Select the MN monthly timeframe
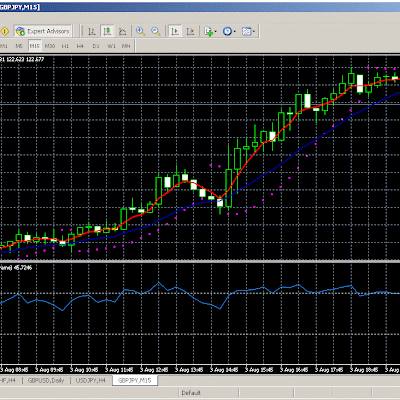Image resolution: width=400 pixels, height=400 pixels. 126,46
